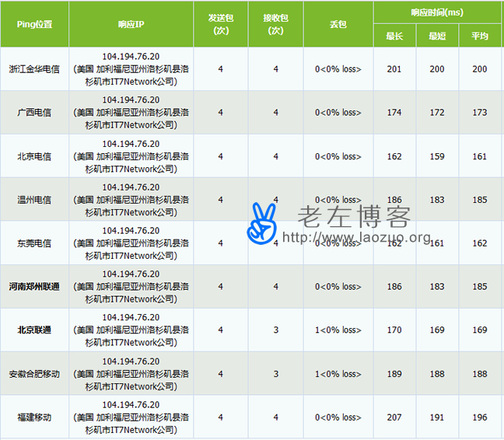
Task: Select the 北京电信 location cell
Action: point(34,156)
